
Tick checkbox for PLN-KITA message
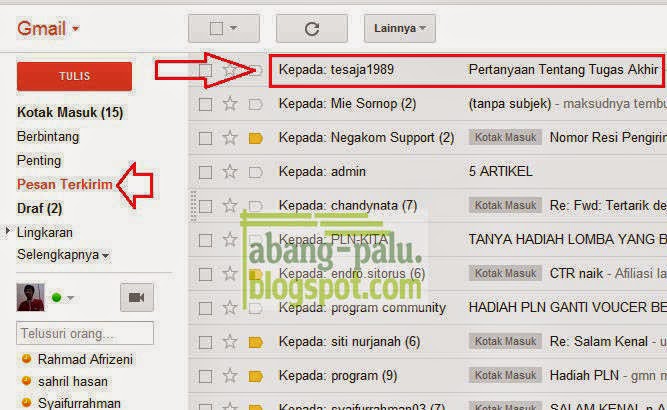[205, 240]
